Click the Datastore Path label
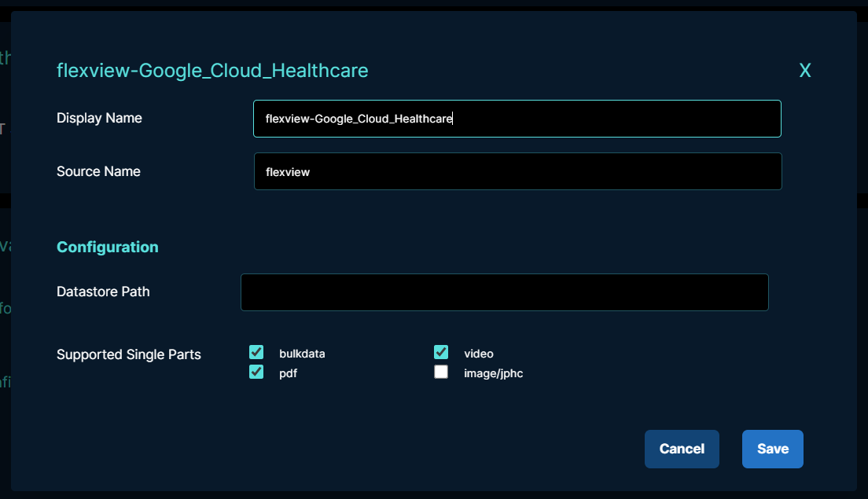 103,292
